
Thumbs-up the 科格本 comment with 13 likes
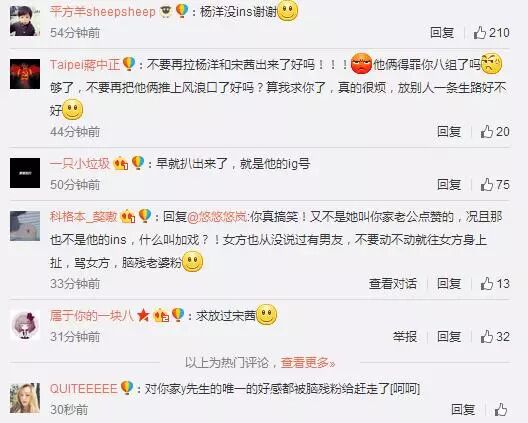tap(495, 284)
